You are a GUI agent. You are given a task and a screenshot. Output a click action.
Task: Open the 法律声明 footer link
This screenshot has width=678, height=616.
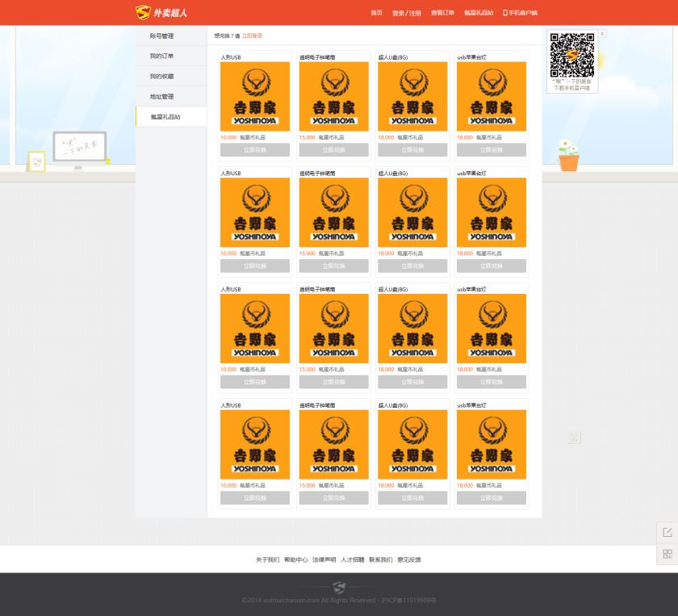click(324, 559)
